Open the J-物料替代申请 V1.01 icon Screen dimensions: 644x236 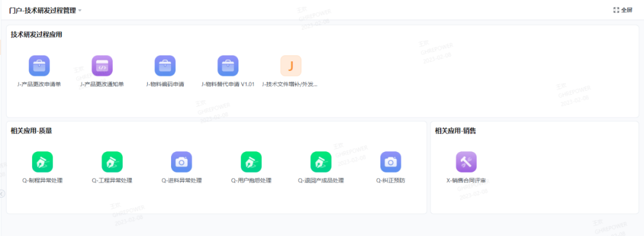pos(228,66)
